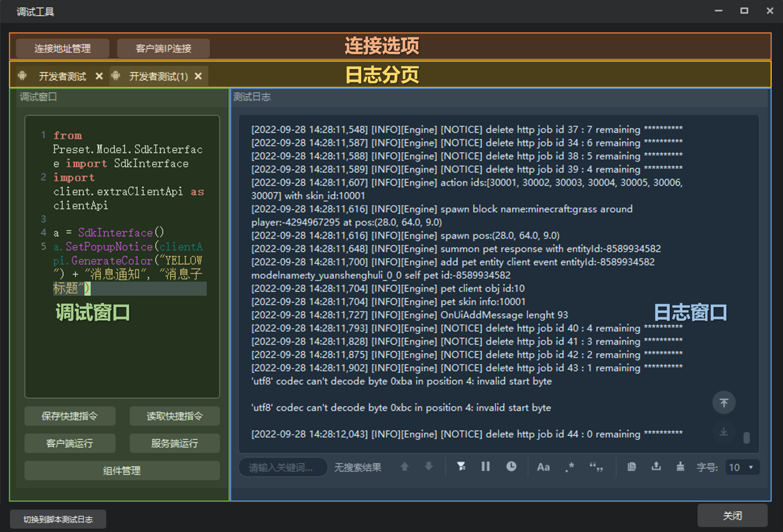Click log line 'OnUiAddMessage lenght 93'

tap(409, 315)
